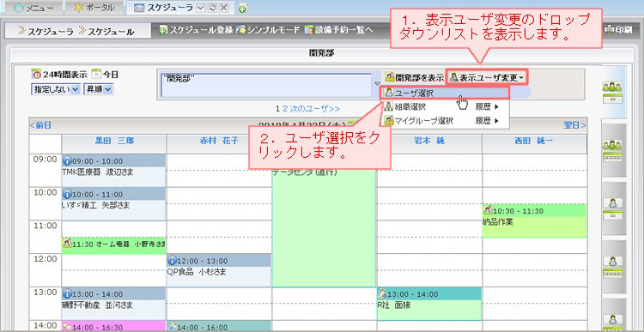Viewport: 644px width, 332px height.
Task: Click the 12:00 time label
Action: point(45,259)
